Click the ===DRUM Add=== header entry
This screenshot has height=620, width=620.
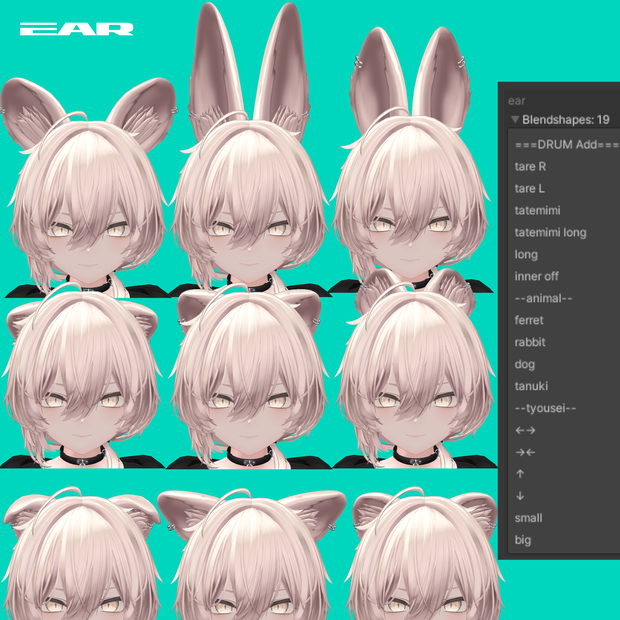click(566, 145)
